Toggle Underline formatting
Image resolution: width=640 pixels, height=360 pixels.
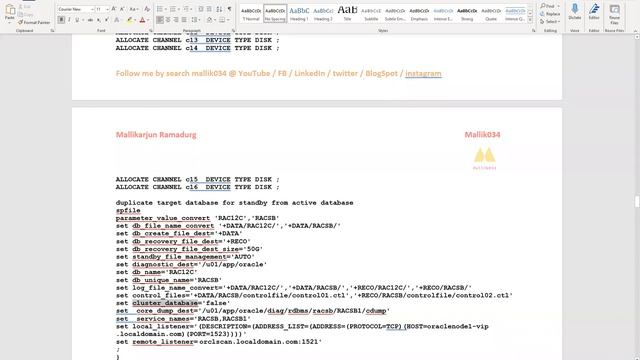[76, 20]
